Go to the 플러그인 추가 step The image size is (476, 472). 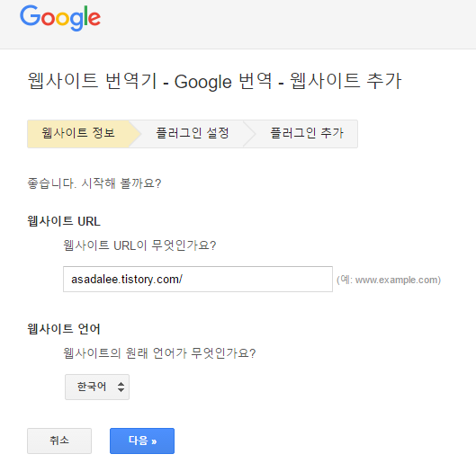[x=307, y=133]
